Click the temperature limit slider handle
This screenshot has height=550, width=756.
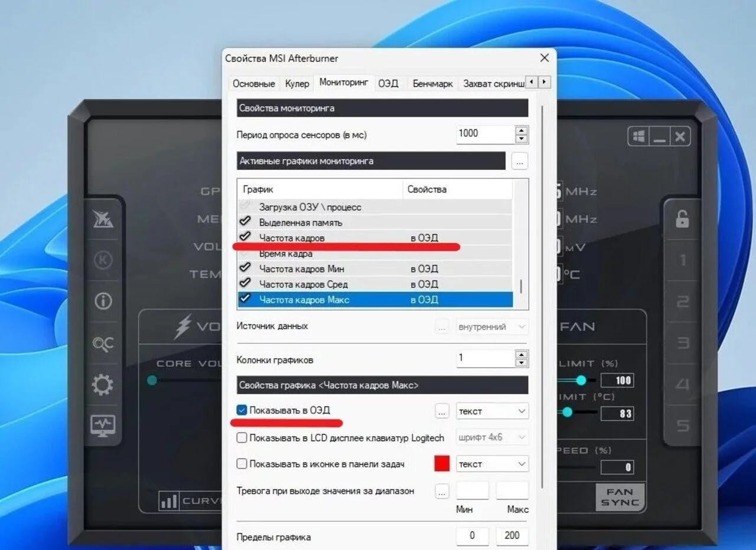(x=568, y=412)
